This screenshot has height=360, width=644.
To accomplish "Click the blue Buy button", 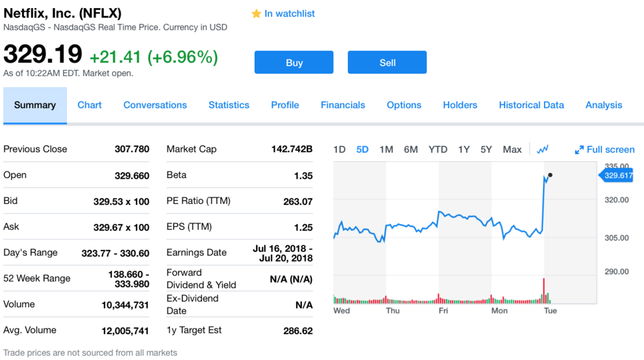I will point(294,62).
